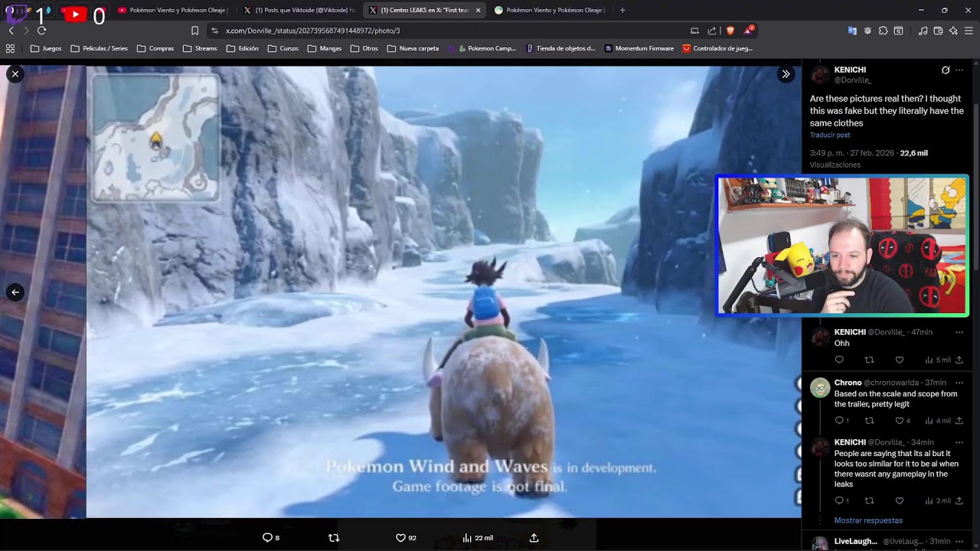Share KENICHI's 'Ohh' comment

click(x=959, y=360)
